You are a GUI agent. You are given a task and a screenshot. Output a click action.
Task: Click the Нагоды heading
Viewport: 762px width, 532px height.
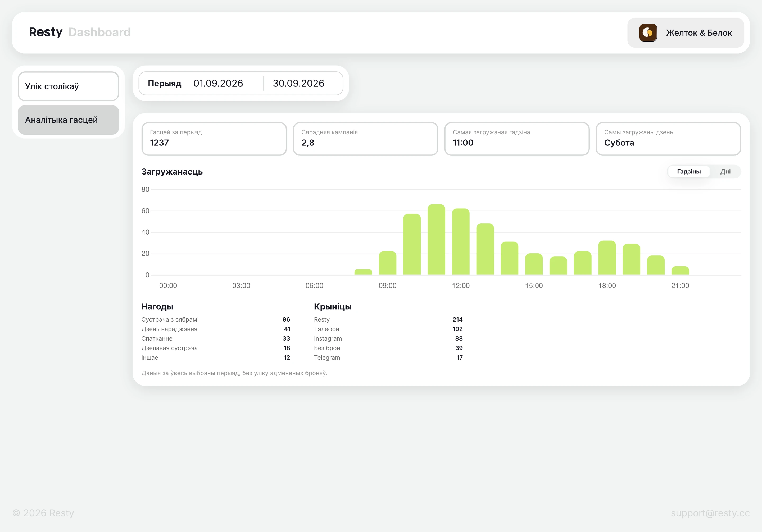point(157,306)
